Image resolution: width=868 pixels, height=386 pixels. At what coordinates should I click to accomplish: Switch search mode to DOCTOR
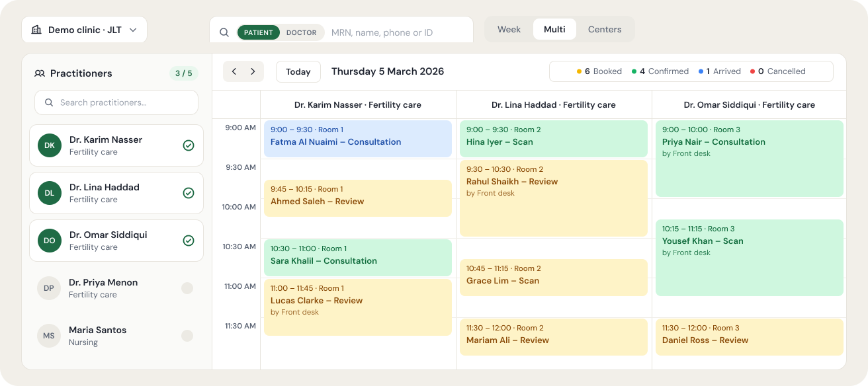click(x=302, y=32)
